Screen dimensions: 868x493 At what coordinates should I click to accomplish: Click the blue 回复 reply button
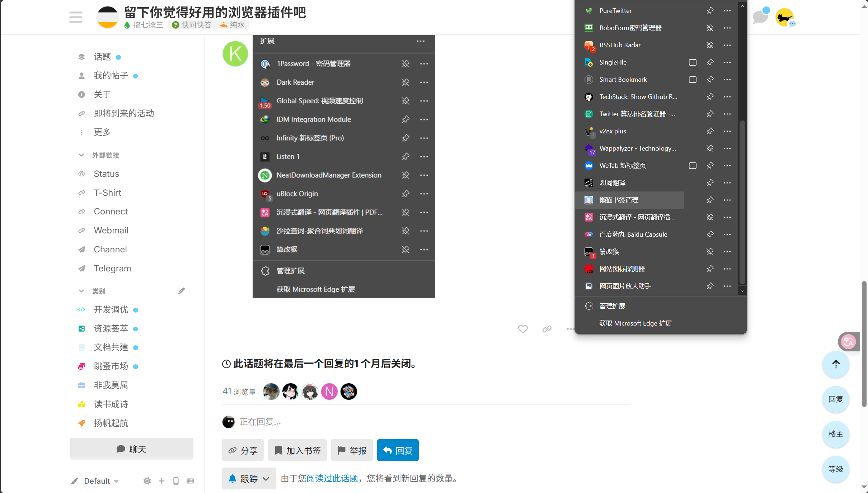point(398,450)
